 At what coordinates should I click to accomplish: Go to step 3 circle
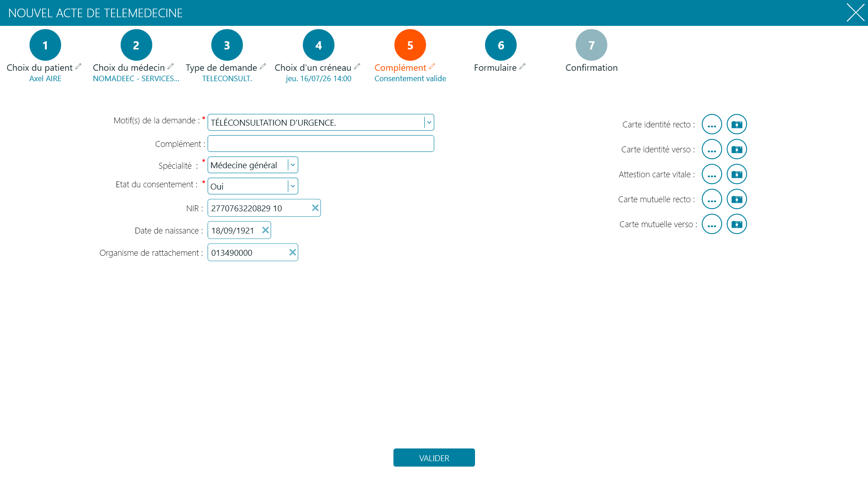point(227,45)
